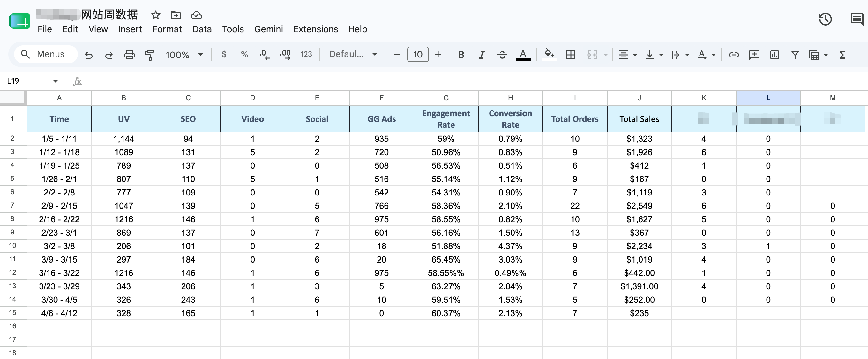Open the text color picker
Image resolution: width=868 pixels, height=359 pixels.
click(523, 55)
